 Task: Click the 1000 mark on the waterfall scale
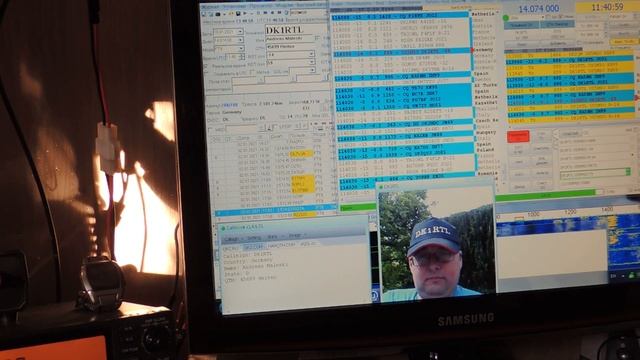click(x=533, y=214)
